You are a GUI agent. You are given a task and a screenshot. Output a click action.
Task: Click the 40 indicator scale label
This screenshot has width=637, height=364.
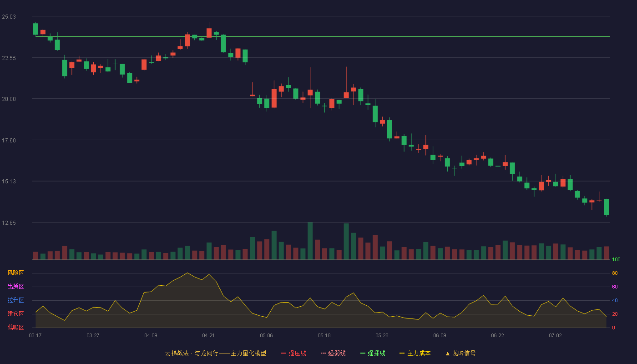615,300
